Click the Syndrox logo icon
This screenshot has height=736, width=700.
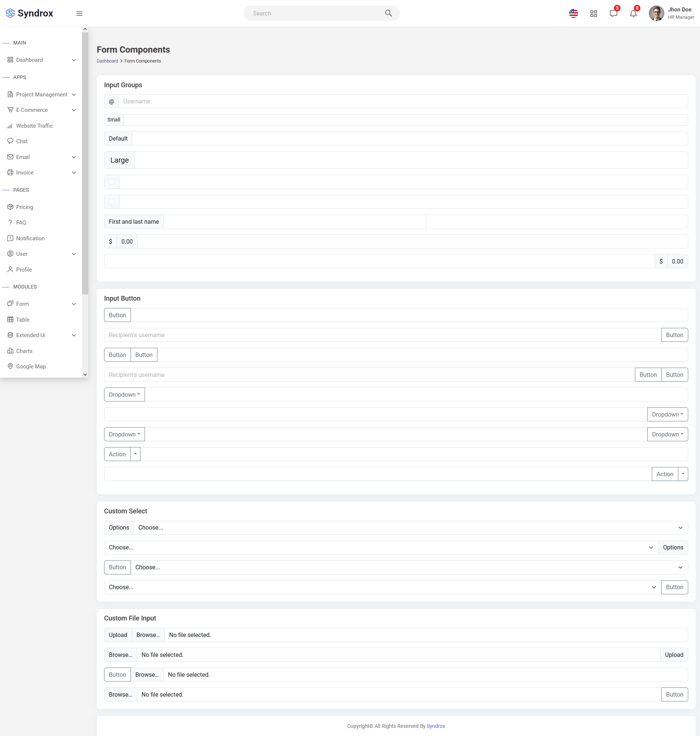click(x=10, y=14)
